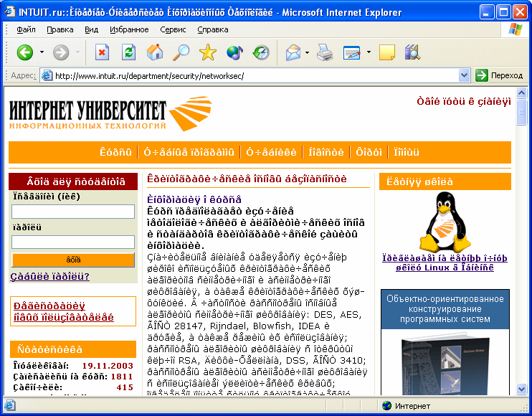Screen dimensions: 532x416
Task: Open Research books icon in toolbar
Action: click(412, 52)
